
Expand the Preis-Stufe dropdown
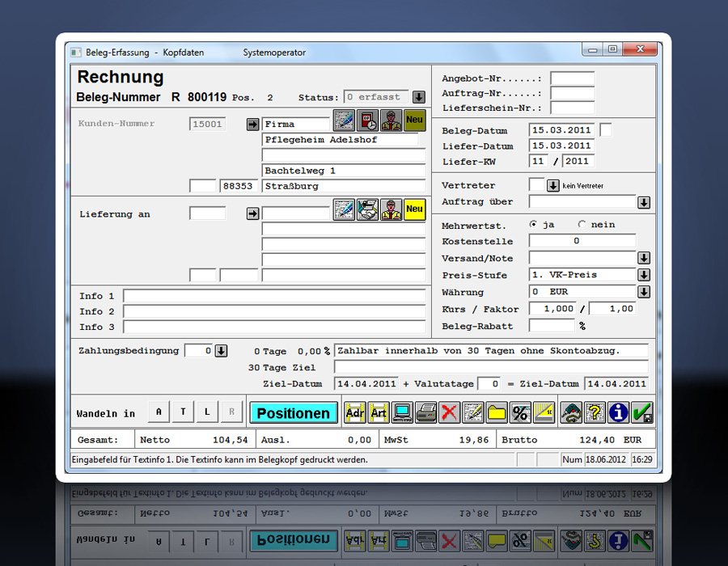[644, 275]
